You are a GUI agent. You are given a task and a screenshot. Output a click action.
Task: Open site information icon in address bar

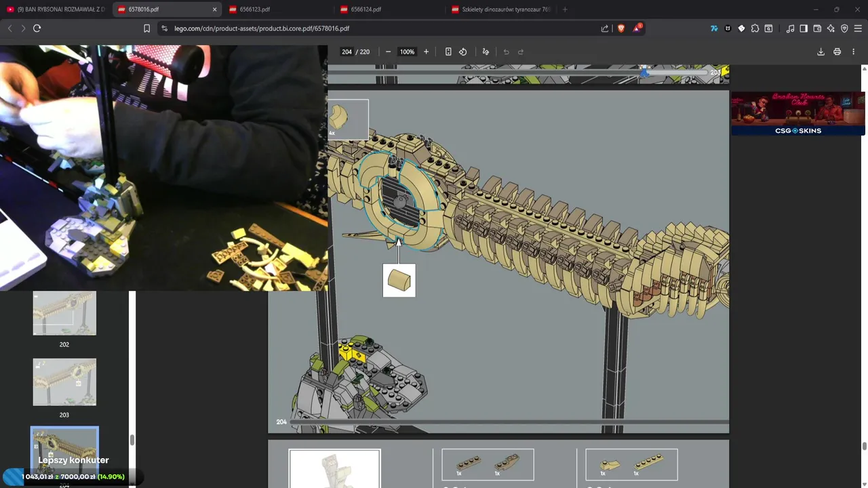(164, 28)
